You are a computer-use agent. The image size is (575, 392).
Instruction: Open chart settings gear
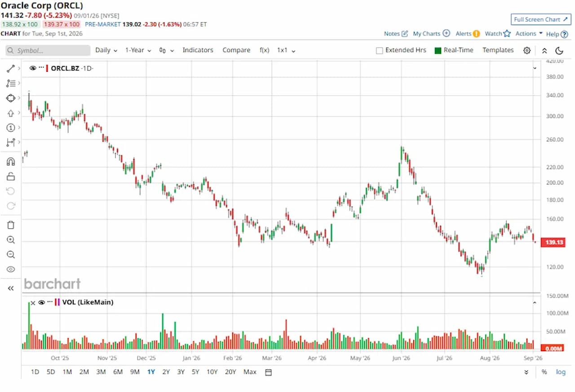point(527,50)
